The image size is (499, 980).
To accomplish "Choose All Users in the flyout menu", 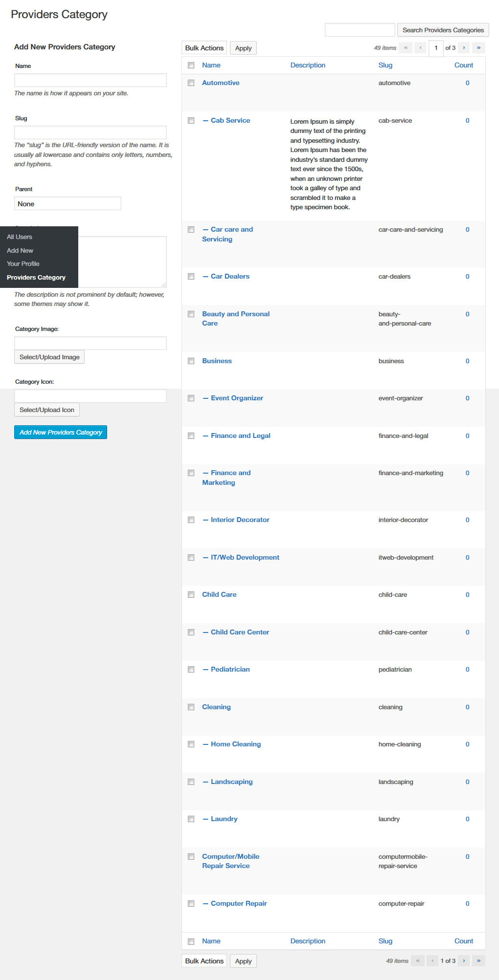I will click(x=20, y=237).
